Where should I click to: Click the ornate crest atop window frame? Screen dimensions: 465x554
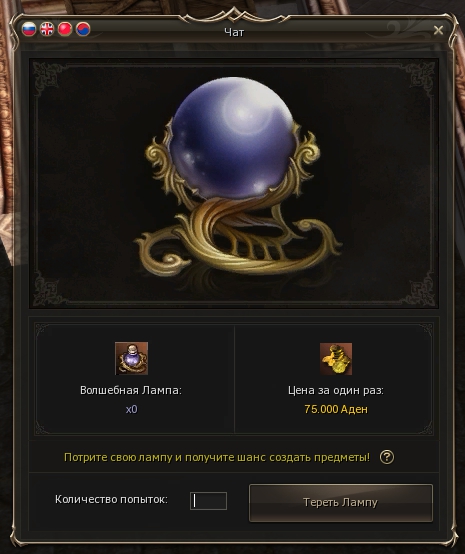[234, 15]
